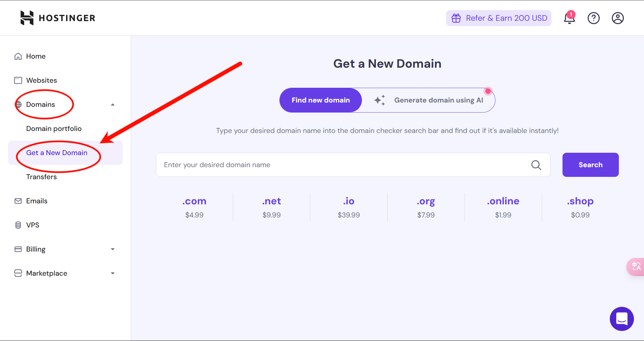This screenshot has width=644, height=341.
Task: Open the notifications bell
Action: 569,18
